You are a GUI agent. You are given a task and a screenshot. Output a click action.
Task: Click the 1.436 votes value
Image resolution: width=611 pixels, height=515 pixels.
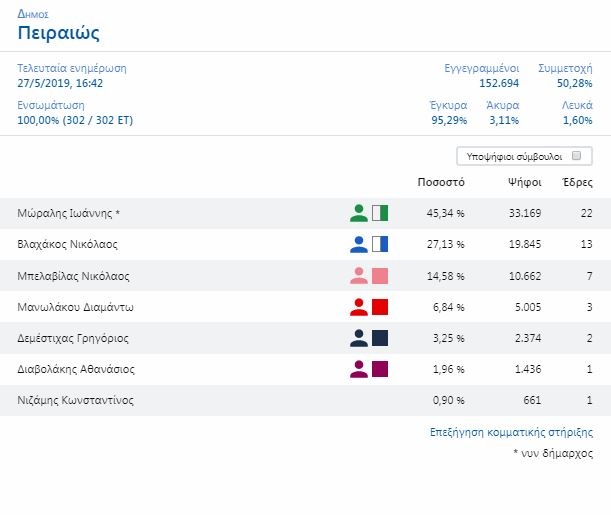[528, 369]
